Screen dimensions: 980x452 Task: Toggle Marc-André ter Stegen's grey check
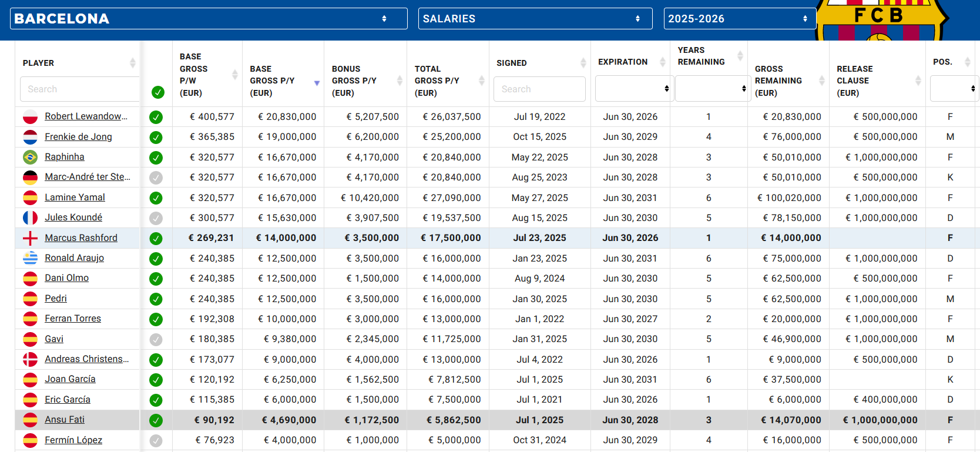click(x=156, y=178)
